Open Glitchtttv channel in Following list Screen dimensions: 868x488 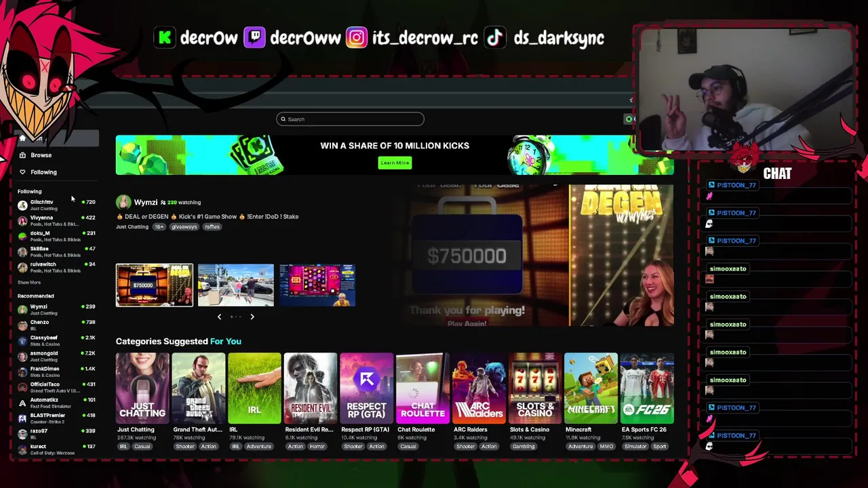[x=57, y=205]
